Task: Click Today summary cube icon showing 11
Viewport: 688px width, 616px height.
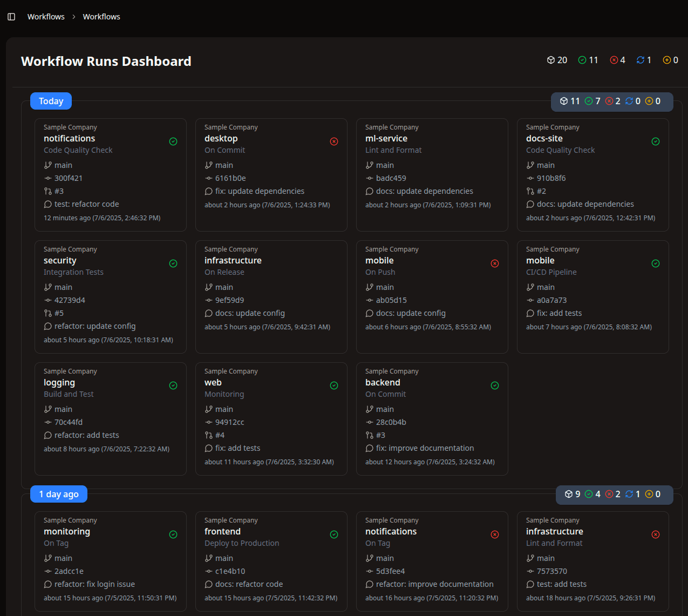Action: pyautogui.click(x=564, y=101)
